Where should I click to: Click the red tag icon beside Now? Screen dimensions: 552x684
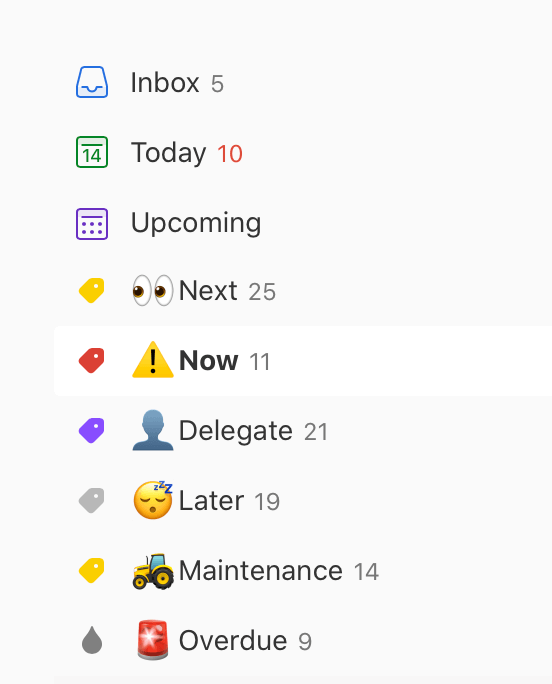click(92, 360)
